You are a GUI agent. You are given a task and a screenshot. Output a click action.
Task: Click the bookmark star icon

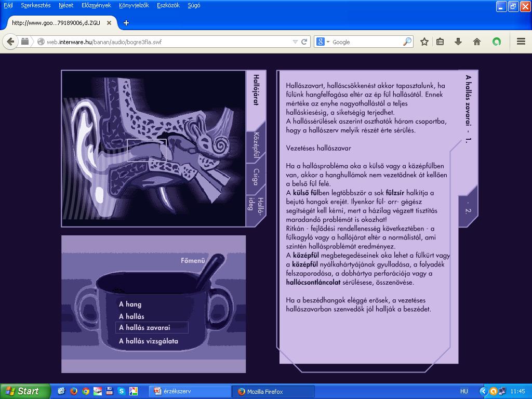pos(424,42)
